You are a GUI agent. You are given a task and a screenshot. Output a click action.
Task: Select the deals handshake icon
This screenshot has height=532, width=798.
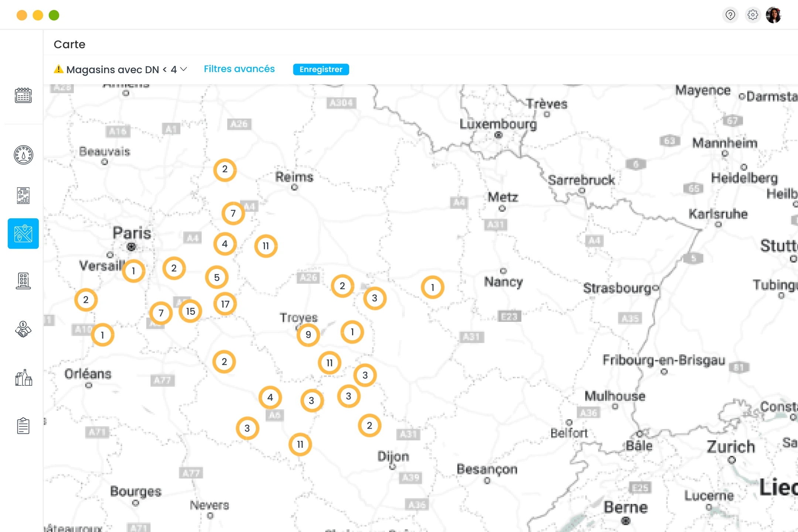tap(23, 329)
